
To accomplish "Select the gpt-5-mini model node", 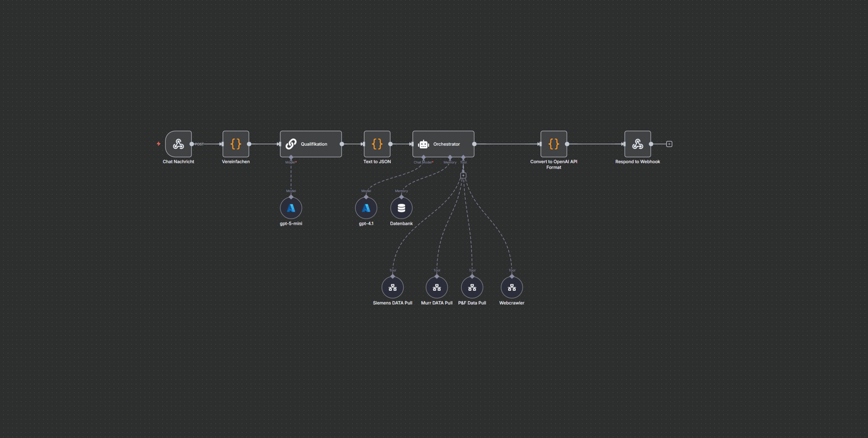I will pos(291,208).
